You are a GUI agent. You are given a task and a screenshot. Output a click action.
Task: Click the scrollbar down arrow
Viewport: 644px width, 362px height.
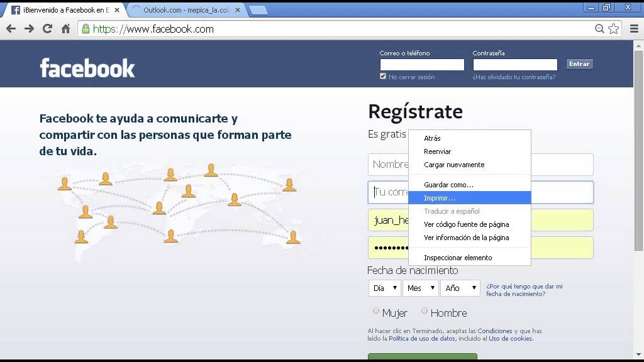coord(638,354)
